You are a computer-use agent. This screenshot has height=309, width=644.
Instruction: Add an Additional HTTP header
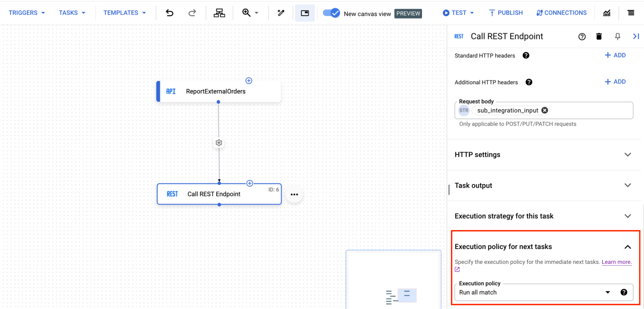tap(615, 82)
